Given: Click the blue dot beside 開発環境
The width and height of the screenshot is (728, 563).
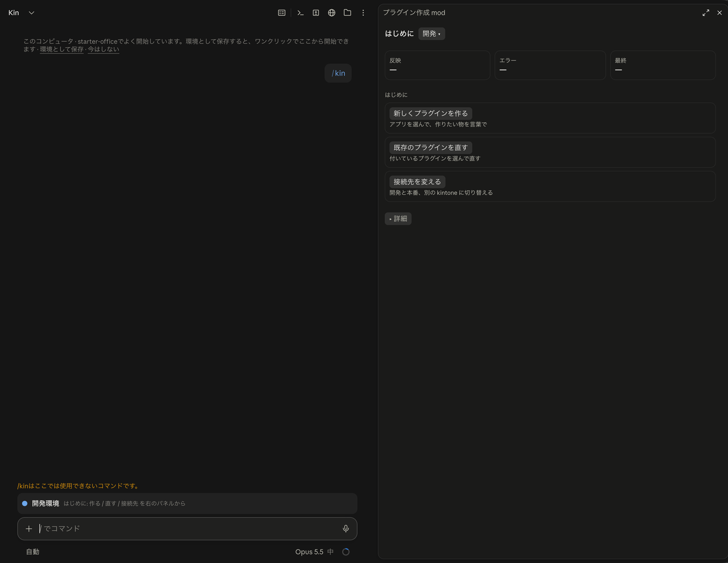Looking at the screenshot, I should click(x=24, y=503).
